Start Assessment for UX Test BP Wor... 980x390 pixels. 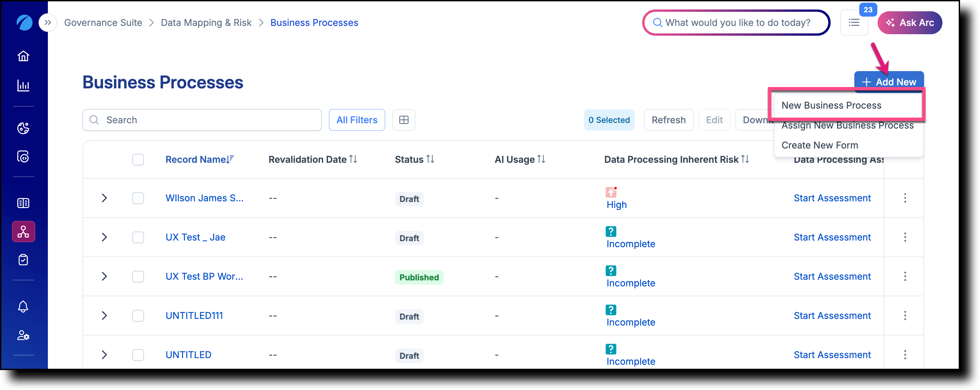point(832,276)
